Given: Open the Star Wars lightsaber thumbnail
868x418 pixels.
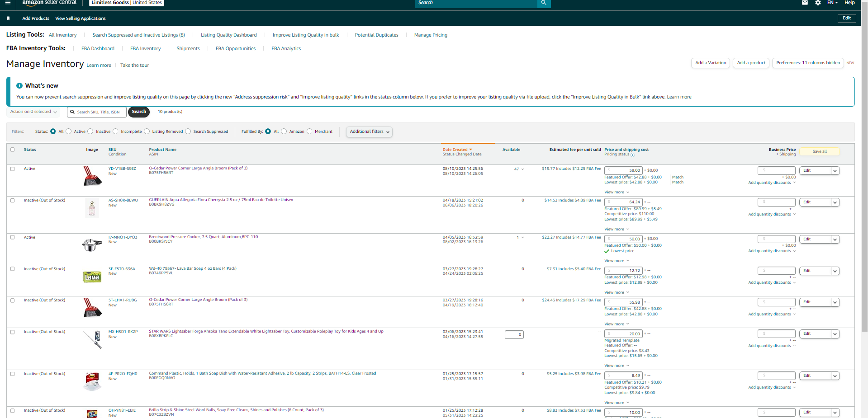Looking at the screenshot, I should click(x=92, y=340).
